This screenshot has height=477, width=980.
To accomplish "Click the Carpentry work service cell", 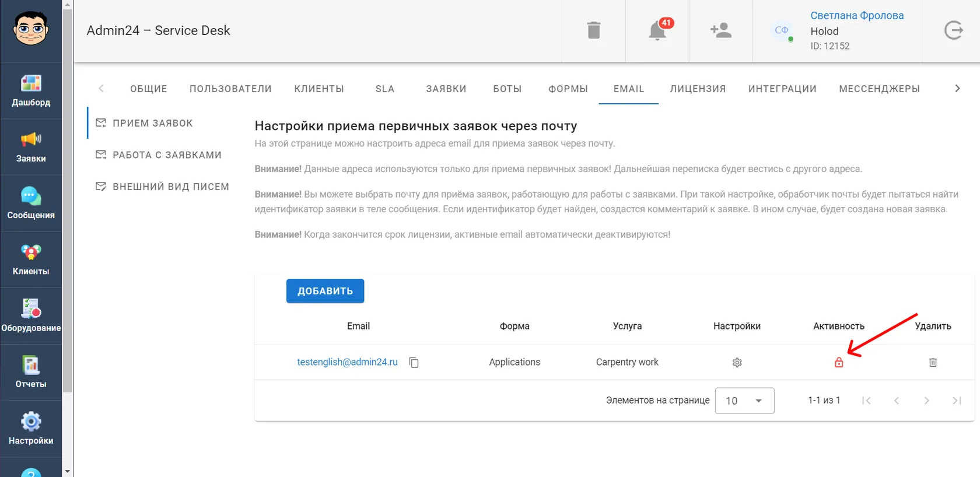I will (627, 362).
